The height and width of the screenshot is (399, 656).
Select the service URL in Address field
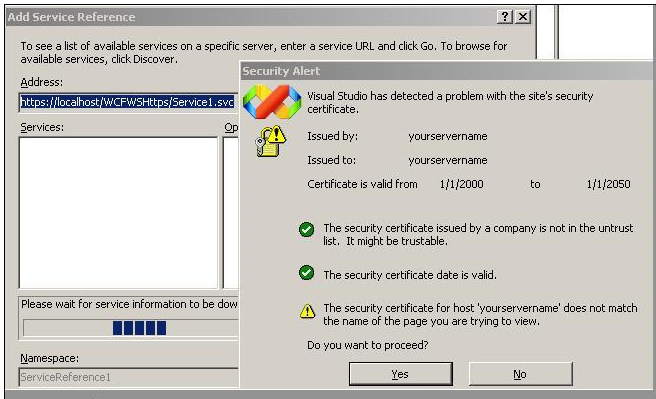(128, 102)
